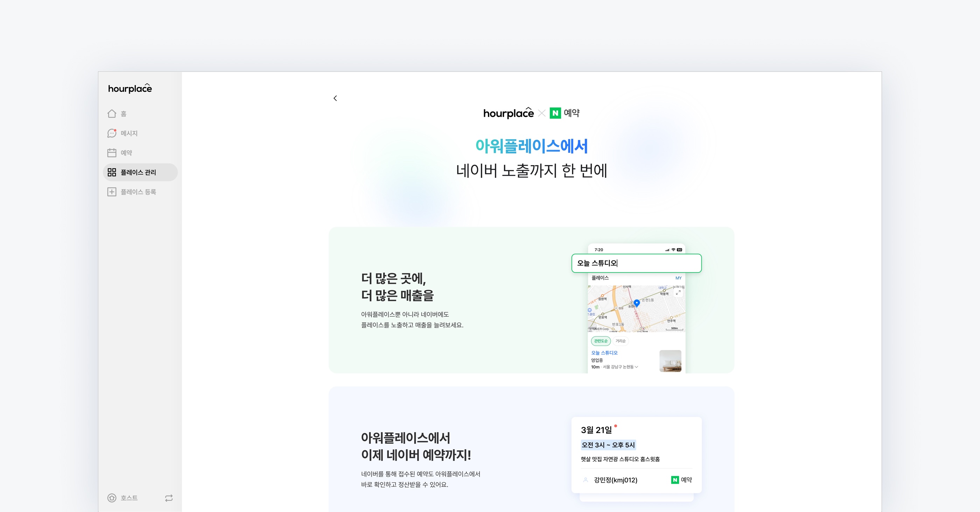Toggle host mode with swap arrows icon
This screenshot has height=512, width=980.
(x=169, y=498)
